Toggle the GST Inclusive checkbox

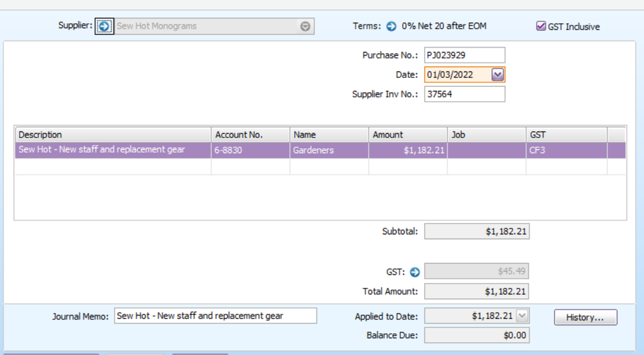pos(541,26)
